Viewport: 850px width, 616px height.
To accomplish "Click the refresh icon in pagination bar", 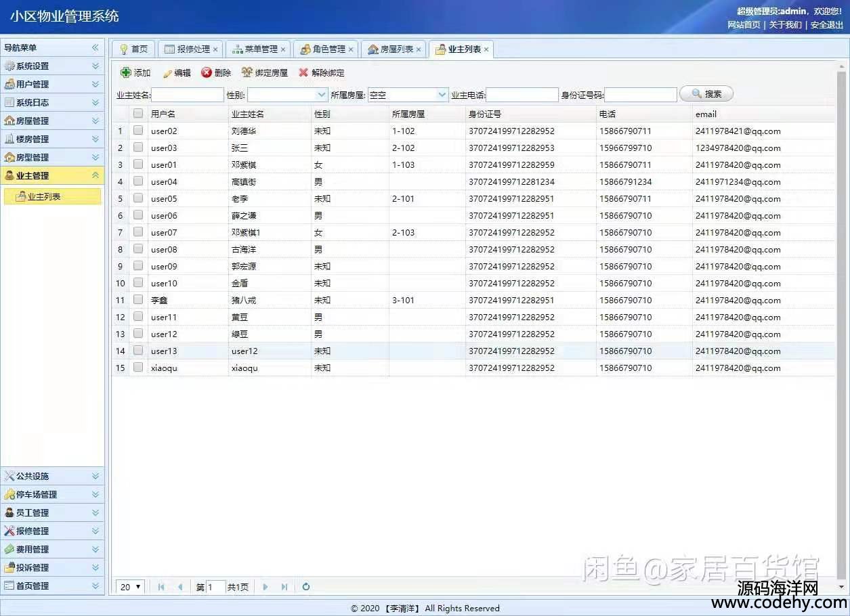I will tap(306, 587).
